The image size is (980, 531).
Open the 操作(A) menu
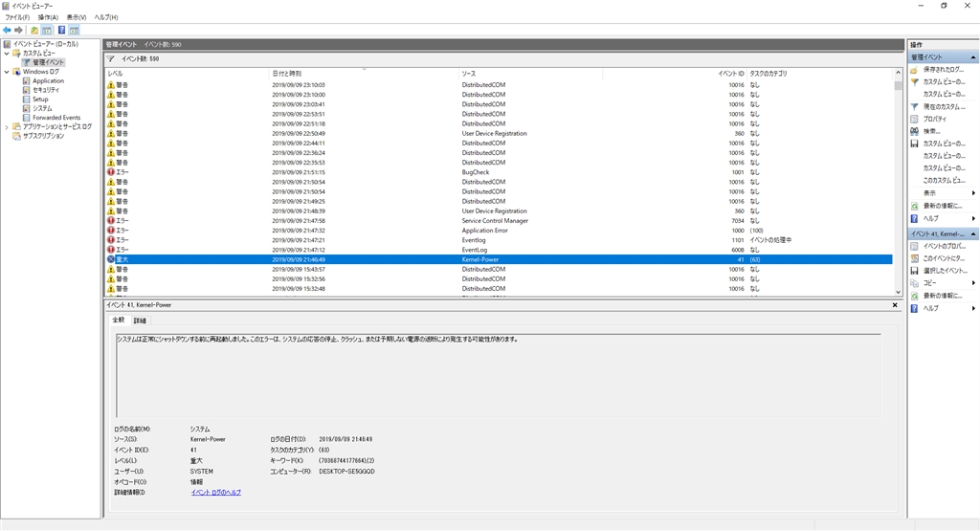point(48,17)
